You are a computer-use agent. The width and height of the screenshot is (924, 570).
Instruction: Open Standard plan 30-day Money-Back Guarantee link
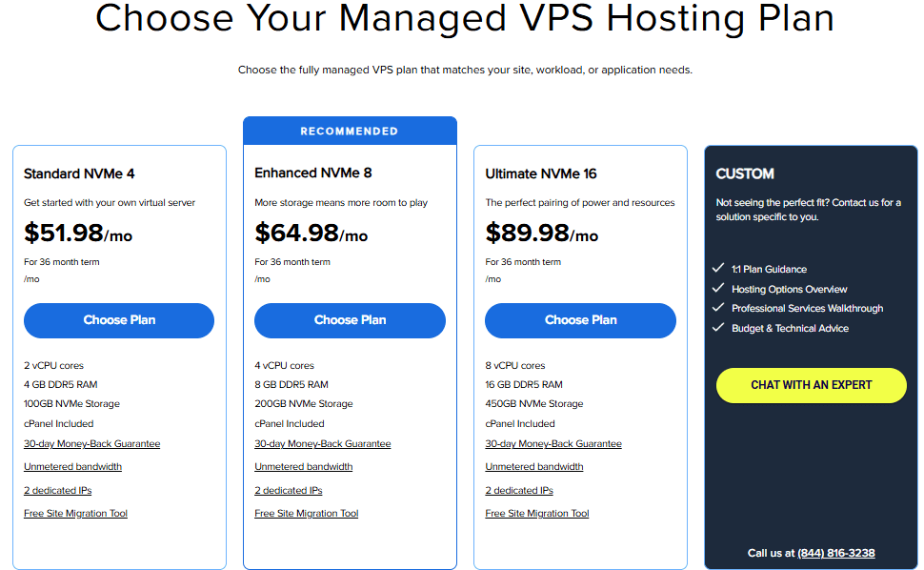[91, 443]
